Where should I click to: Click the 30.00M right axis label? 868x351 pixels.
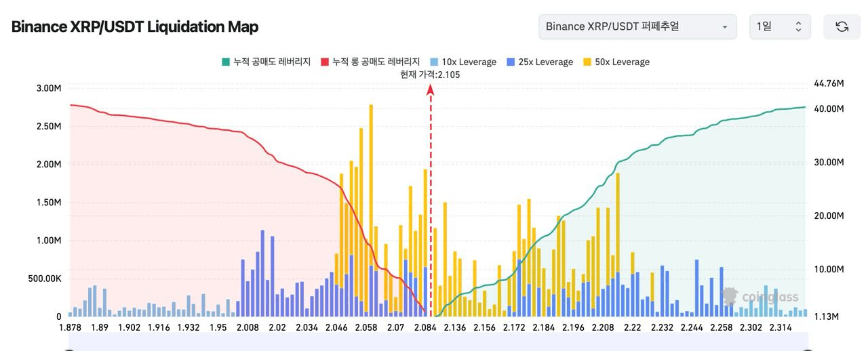click(829, 163)
